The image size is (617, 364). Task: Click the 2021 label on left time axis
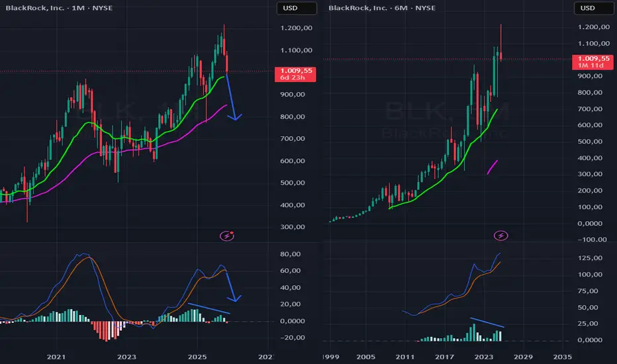pyautogui.click(x=56, y=357)
